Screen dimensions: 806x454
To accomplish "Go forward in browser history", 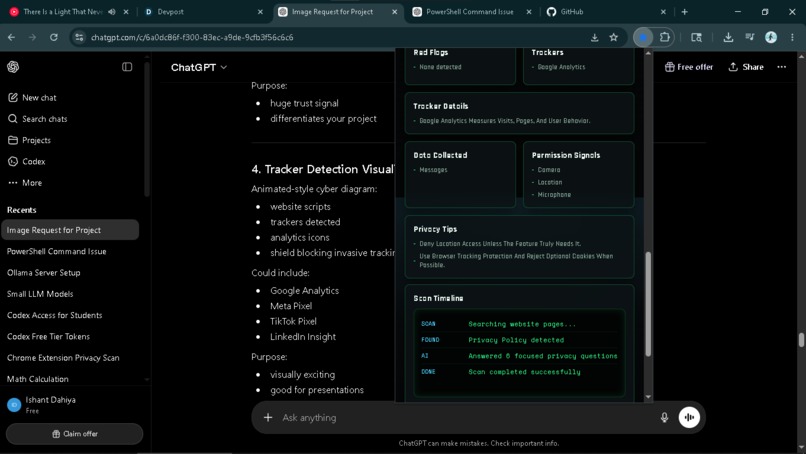I will 32,37.
